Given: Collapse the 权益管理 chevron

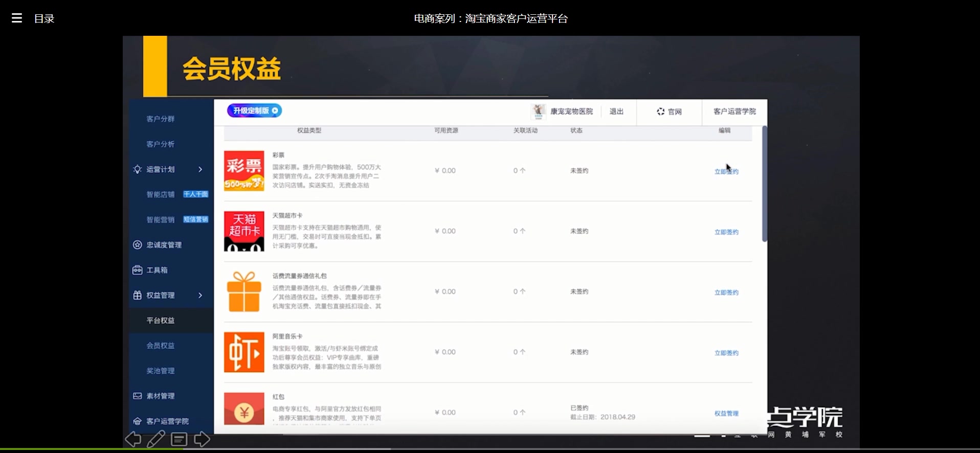Looking at the screenshot, I should pyautogui.click(x=201, y=295).
